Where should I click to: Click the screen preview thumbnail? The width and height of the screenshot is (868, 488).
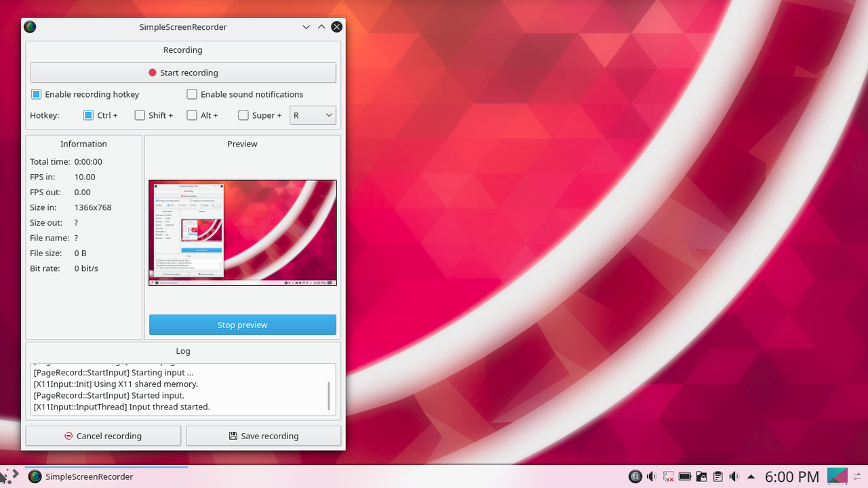click(243, 232)
